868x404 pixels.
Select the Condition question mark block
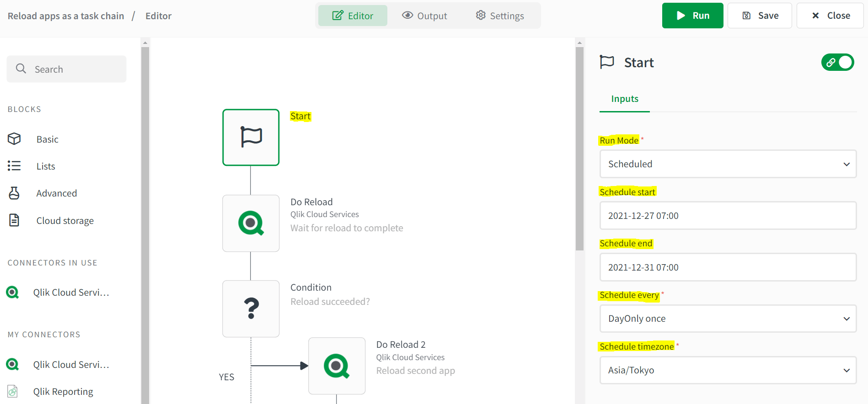click(251, 308)
